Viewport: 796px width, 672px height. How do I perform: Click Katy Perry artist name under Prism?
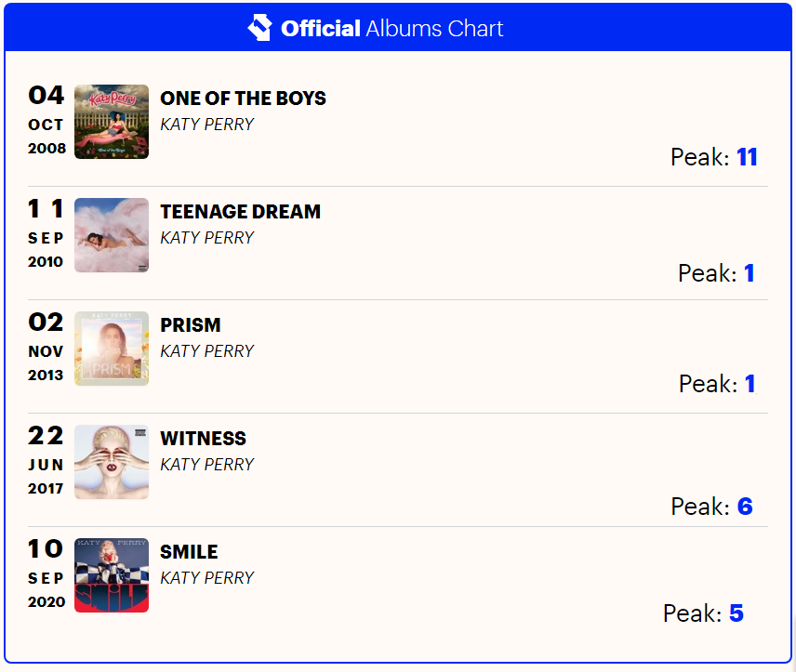(206, 351)
